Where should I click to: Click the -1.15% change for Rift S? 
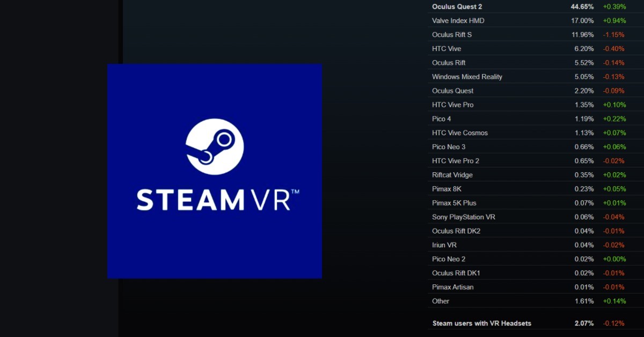point(613,34)
